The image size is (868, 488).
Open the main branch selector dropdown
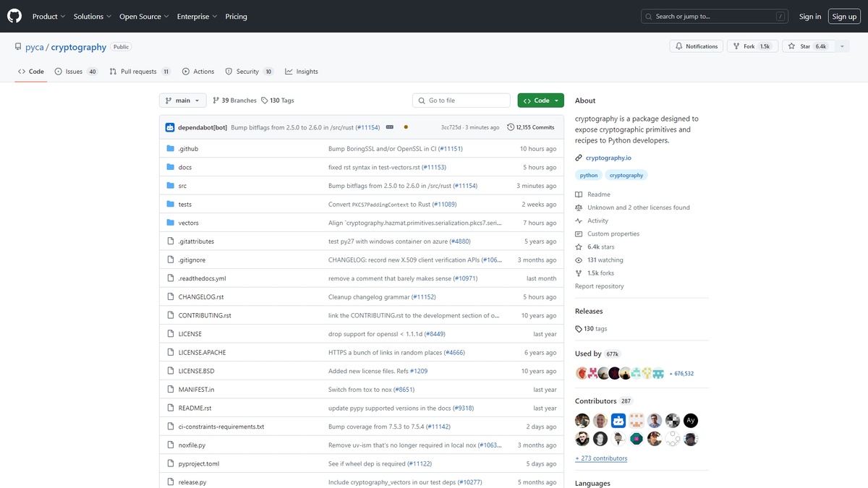tap(183, 100)
